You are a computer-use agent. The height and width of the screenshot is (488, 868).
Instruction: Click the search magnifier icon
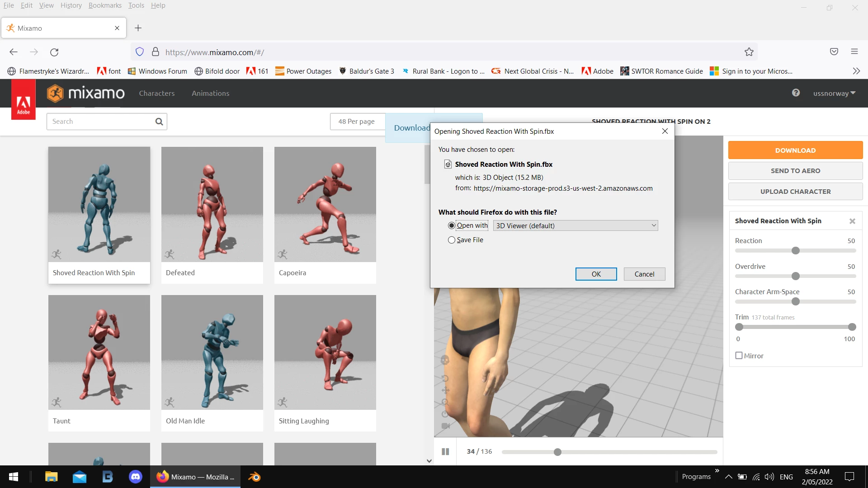[x=159, y=122]
